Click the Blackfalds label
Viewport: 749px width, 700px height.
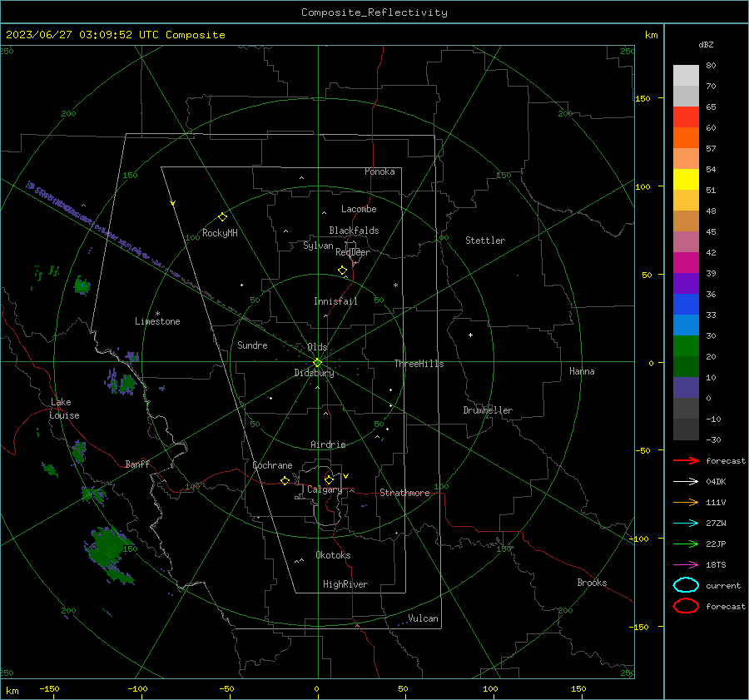[354, 231]
